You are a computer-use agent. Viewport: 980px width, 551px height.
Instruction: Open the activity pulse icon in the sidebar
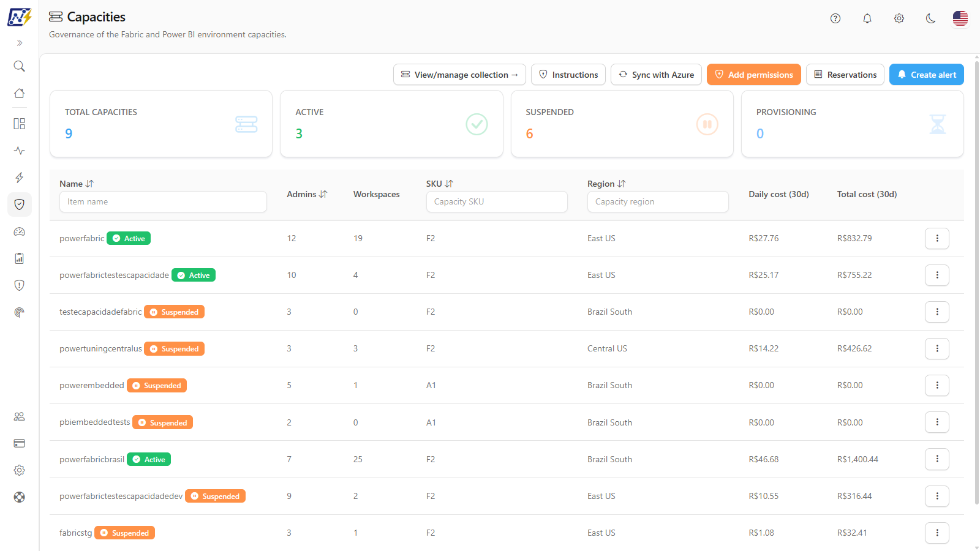tap(20, 151)
